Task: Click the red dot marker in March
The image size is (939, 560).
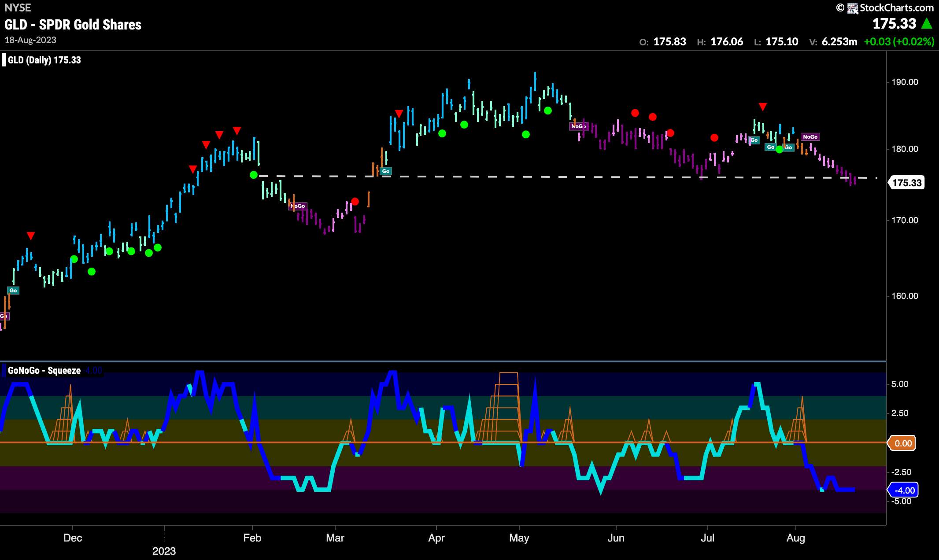Action: coord(355,202)
